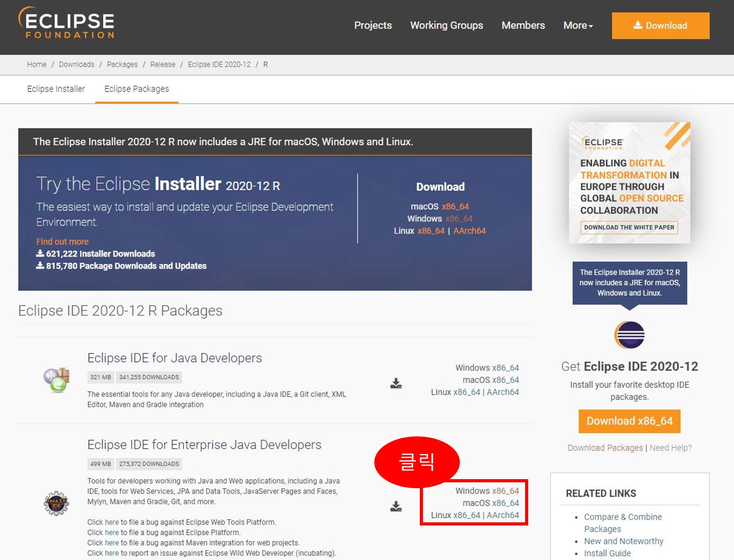Open the Download Packages link in sidebar

coord(605,448)
